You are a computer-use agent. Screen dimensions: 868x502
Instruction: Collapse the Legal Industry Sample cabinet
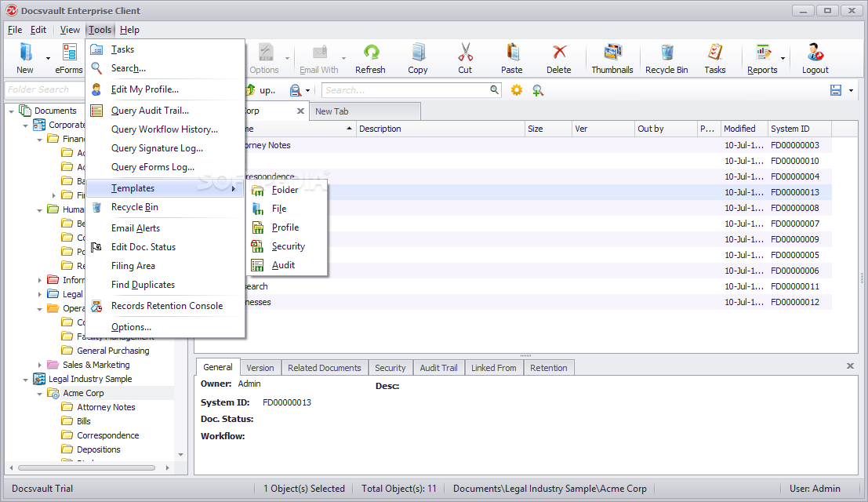[x=25, y=380]
